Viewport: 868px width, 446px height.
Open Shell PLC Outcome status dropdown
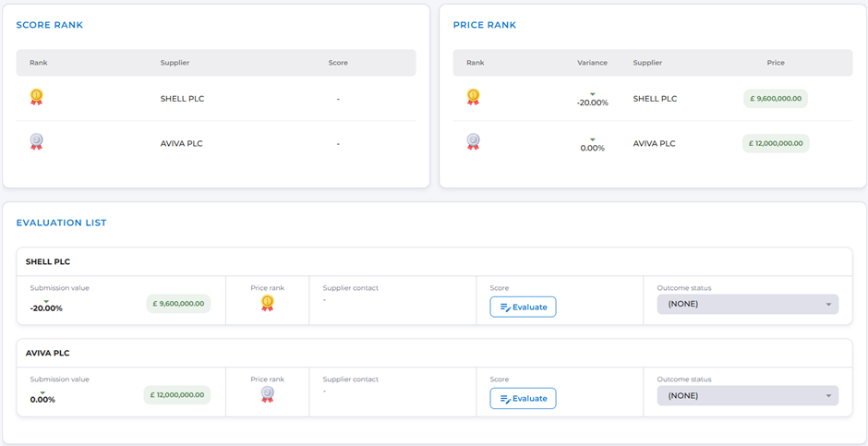[x=747, y=304]
